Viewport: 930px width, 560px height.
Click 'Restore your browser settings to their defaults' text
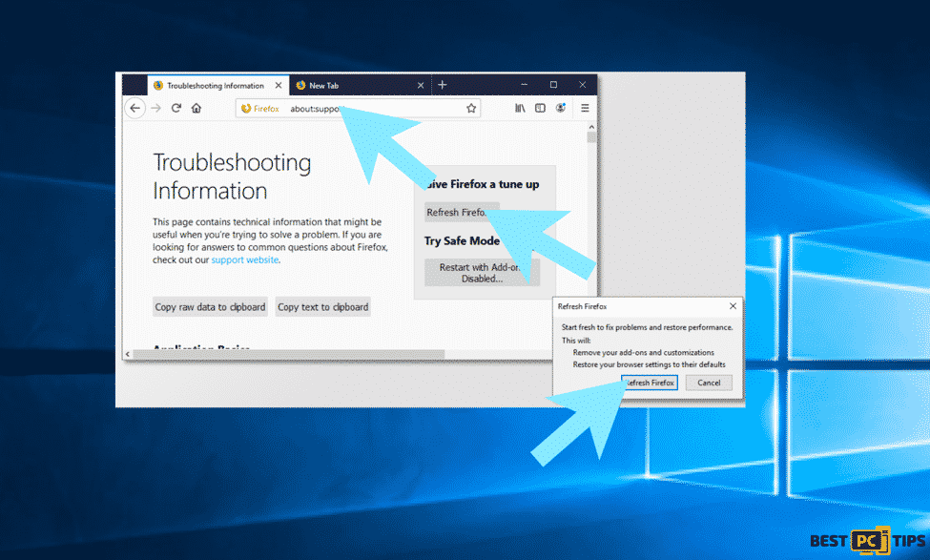pos(649,364)
